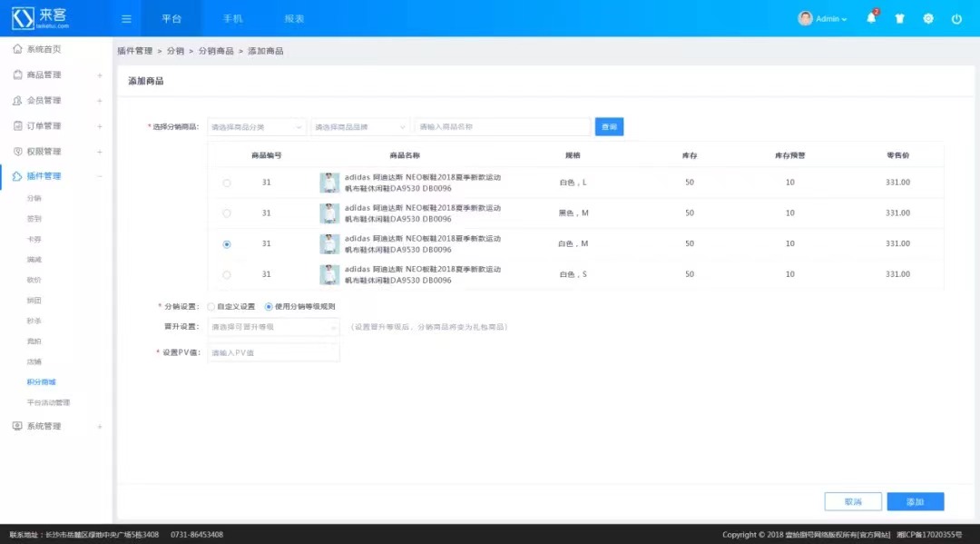Image resolution: width=980 pixels, height=544 pixels.
Task: Click the 会员管理 user icon
Action: click(17, 100)
